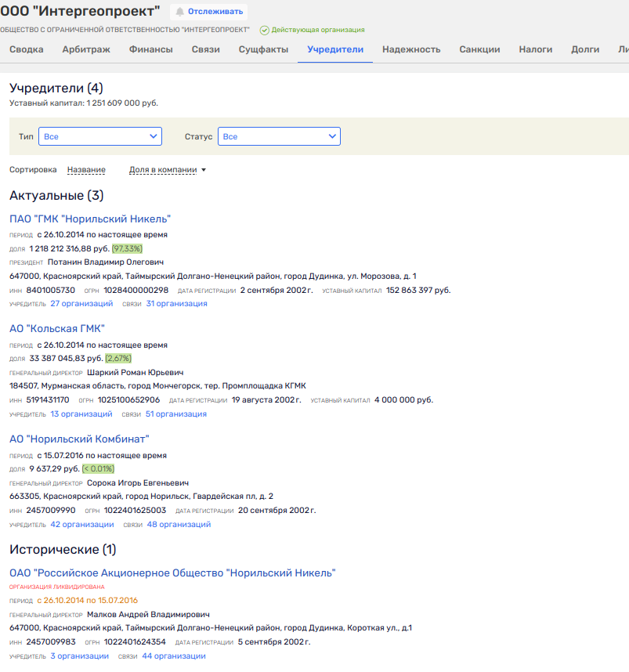Screen dimensions: 629x672
Task: Click share amount 9 637,29 руб.
Action: [55, 469]
